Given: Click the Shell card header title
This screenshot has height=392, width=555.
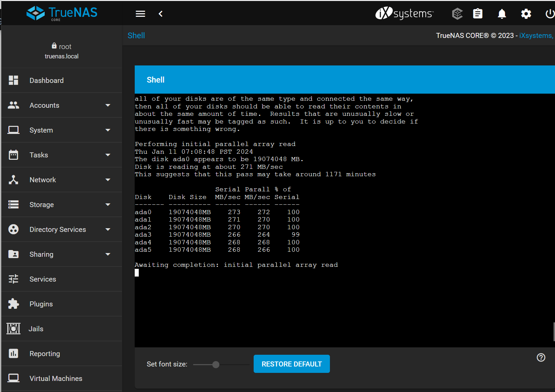Looking at the screenshot, I should (x=156, y=80).
